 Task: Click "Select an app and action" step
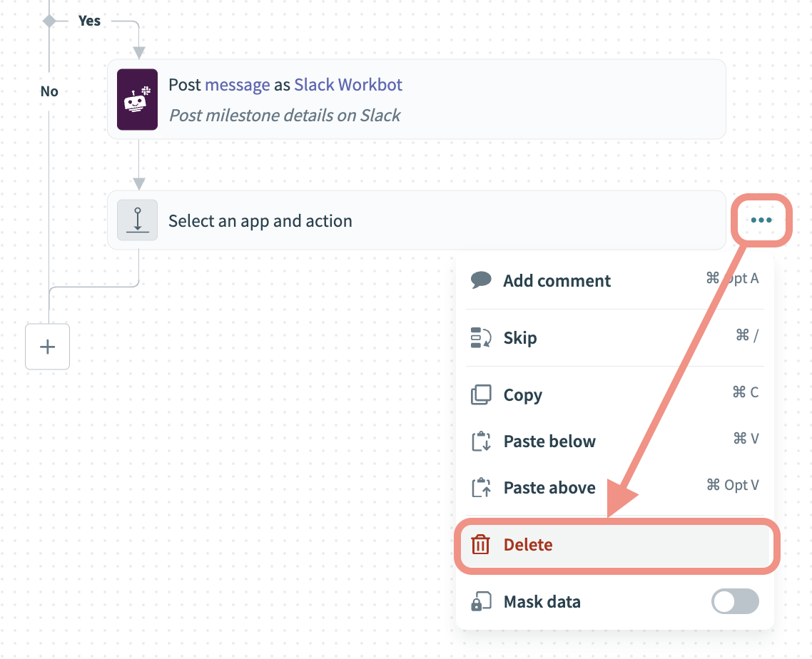(x=260, y=221)
